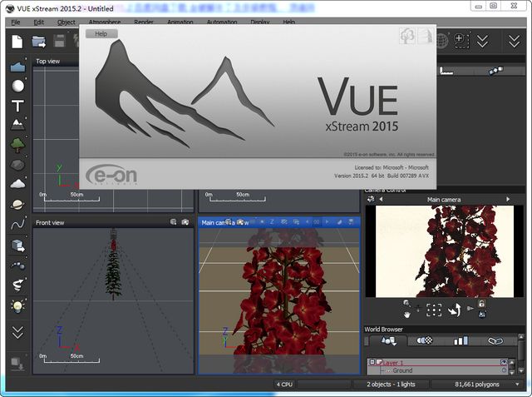Click the small camera settings icon below padlock
Image resolution: width=532 pixels, height=397 pixels.
(482, 314)
